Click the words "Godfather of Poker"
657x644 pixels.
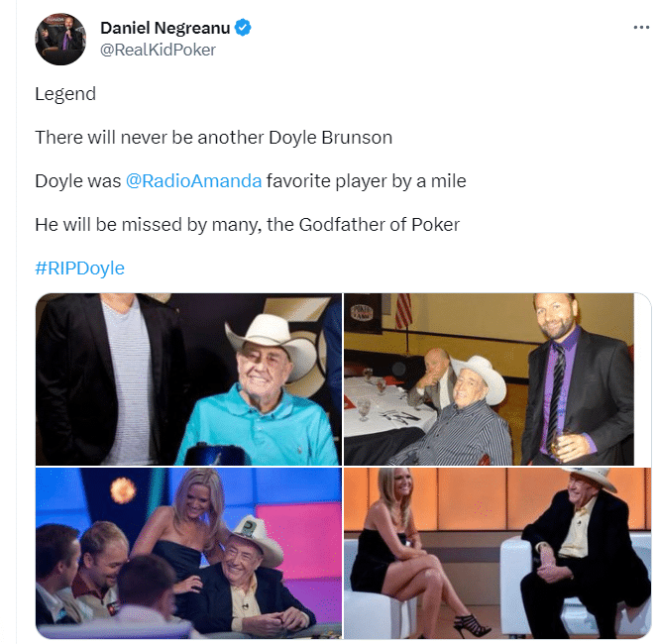380,225
